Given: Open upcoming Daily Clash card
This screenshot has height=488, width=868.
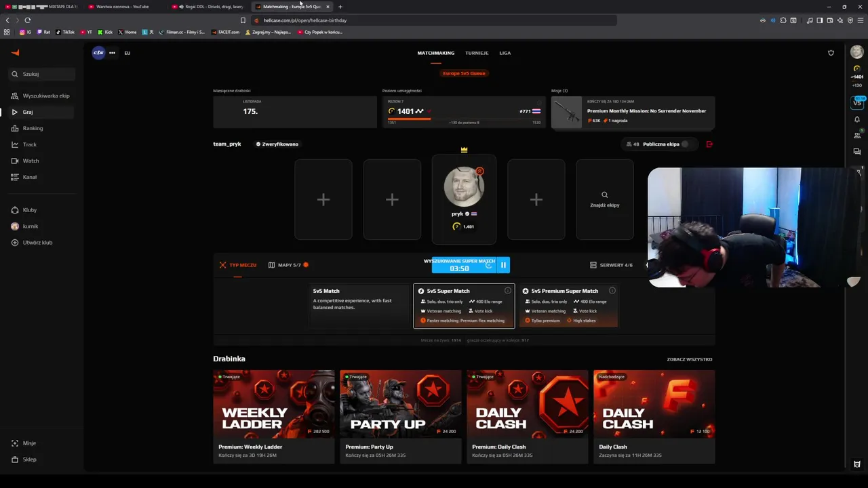Looking at the screenshot, I should click(x=654, y=417).
